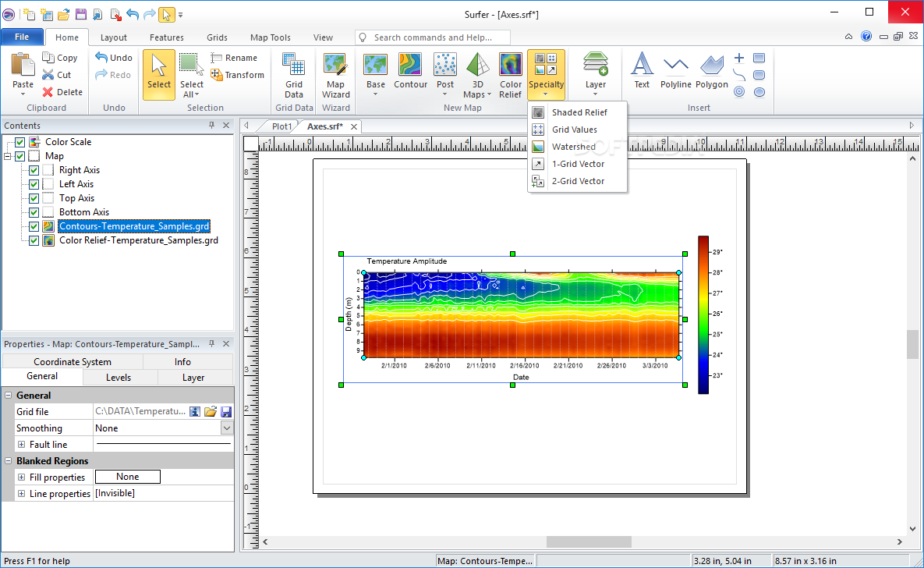924x568 pixels.
Task: Open a file from quick access toolbar
Action: point(64,14)
